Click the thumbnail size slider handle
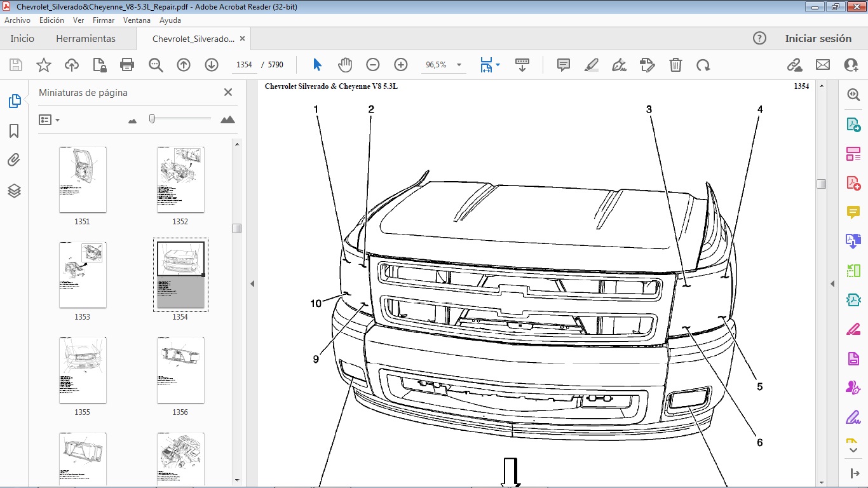 point(152,118)
